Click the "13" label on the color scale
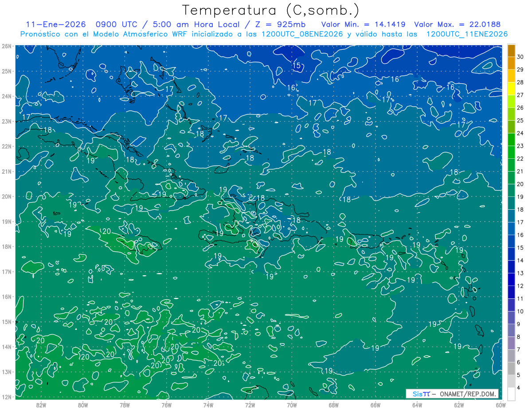This screenshot has width=532, height=411. 520,273
